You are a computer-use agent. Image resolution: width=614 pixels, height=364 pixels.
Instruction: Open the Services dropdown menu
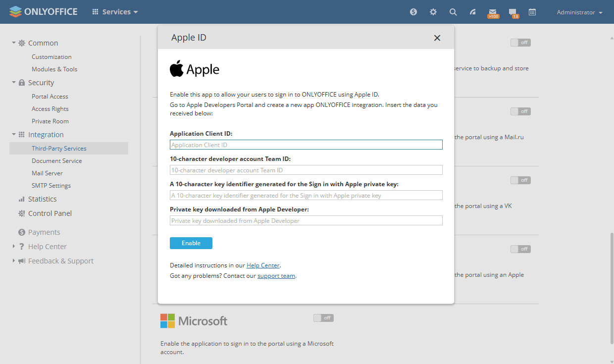click(120, 12)
